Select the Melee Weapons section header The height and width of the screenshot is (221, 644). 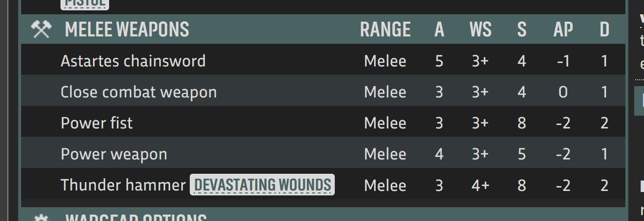[323, 30]
